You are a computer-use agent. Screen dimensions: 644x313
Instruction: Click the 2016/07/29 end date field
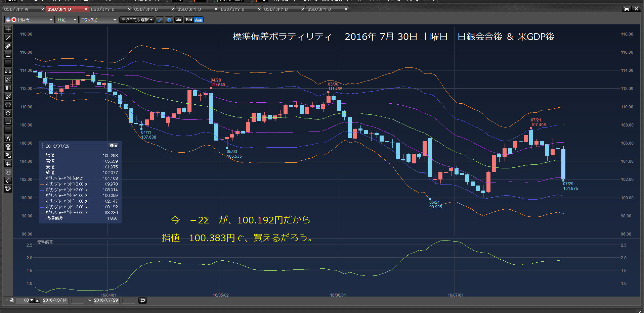tap(106, 300)
